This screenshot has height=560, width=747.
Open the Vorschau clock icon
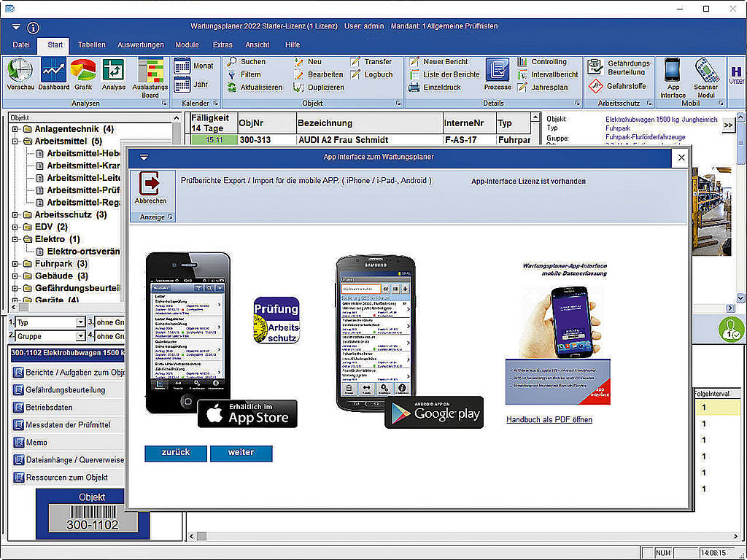coord(20,74)
